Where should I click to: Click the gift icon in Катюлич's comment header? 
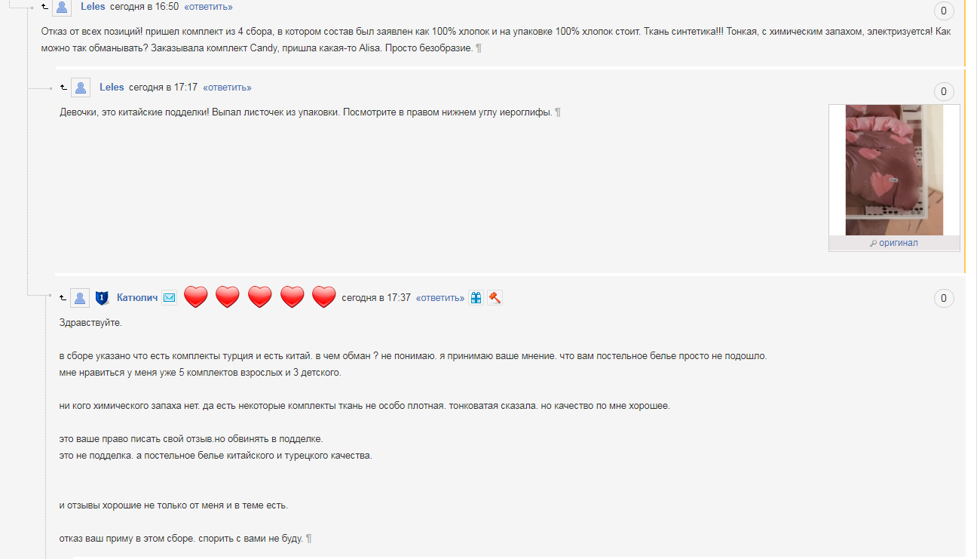[476, 298]
